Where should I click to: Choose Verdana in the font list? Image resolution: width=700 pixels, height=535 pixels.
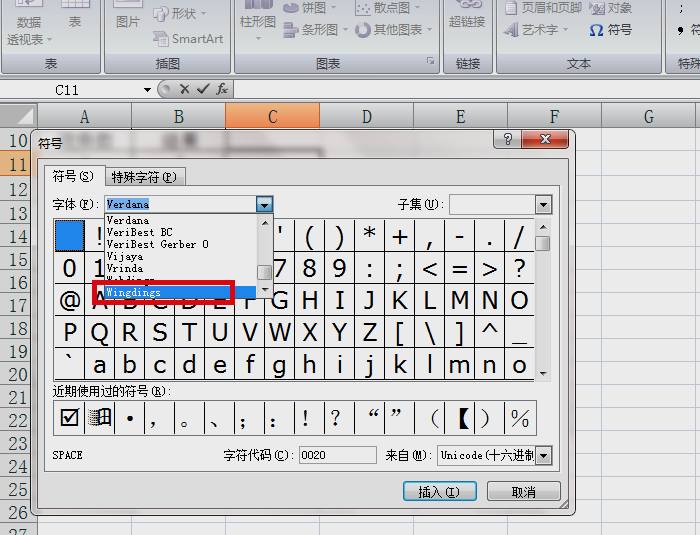(x=181, y=220)
